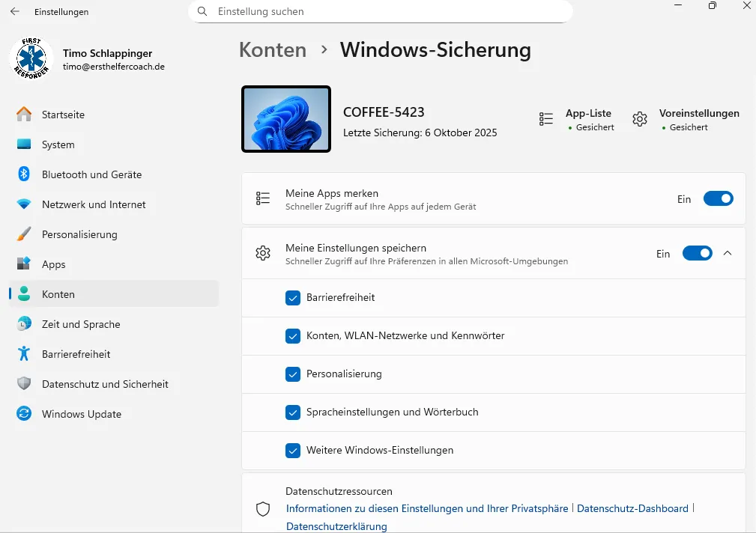Click the Bluetooth und Geräte icon
This screenshot has width=756, height=533.
point(24,174)
